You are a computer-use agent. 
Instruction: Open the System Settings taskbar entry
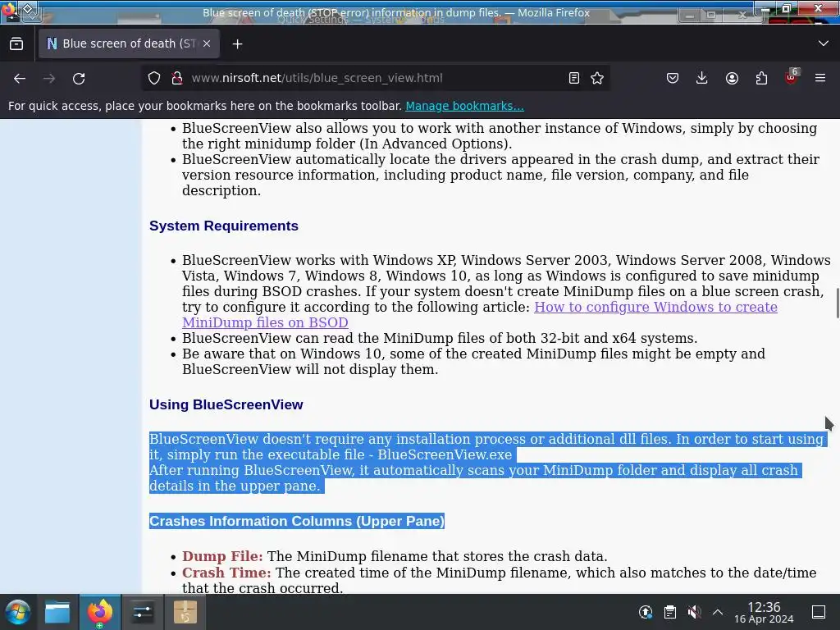coord(142,612)
